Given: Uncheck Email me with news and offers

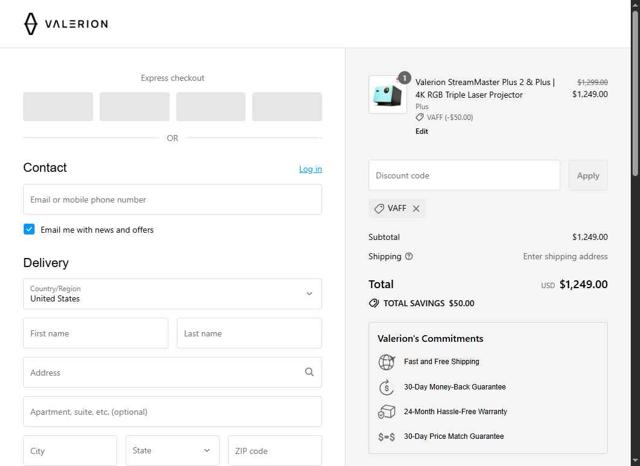Looking at the screenshot, I should coord(29,229).
